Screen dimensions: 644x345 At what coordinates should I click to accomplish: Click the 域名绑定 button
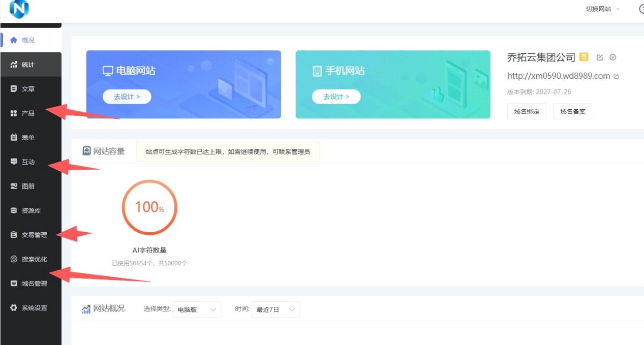coord(526,111)
